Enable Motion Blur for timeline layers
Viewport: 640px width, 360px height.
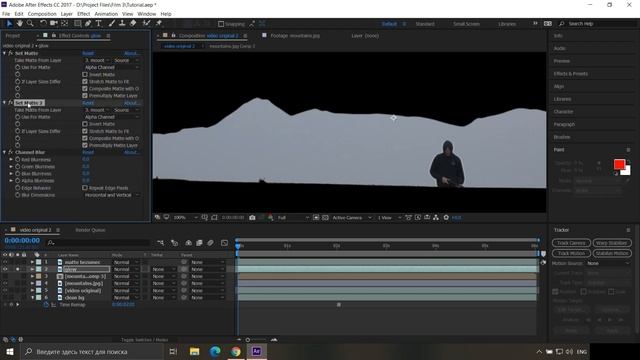point(210,243)
